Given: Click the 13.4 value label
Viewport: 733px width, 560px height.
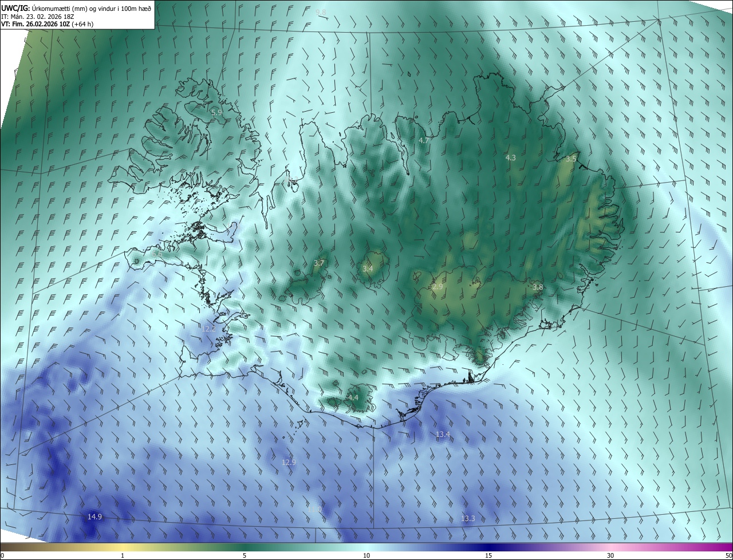Looking at the screenshot, I should coord(443,435).
